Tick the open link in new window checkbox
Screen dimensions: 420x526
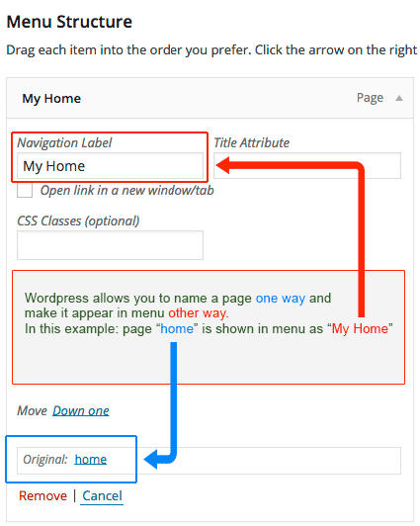coord(25,190)
